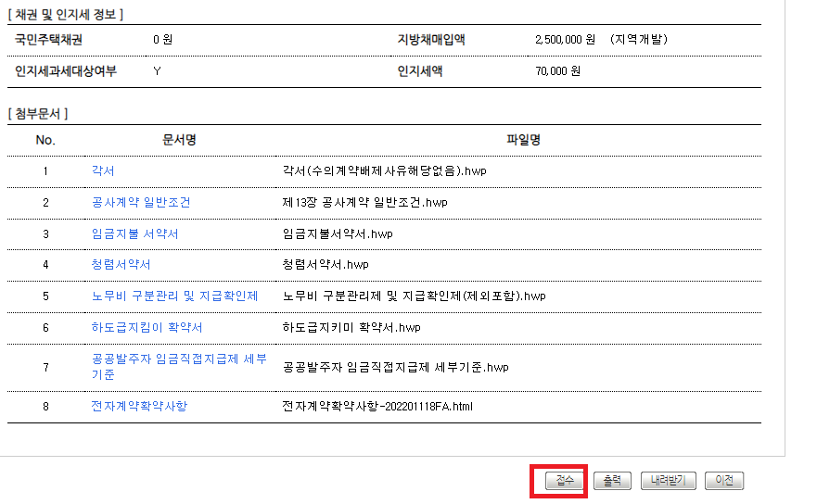Screen dimensions: 817x504
Task: Click the 첨부문서 section heading
Action: [x=37, y=114]
